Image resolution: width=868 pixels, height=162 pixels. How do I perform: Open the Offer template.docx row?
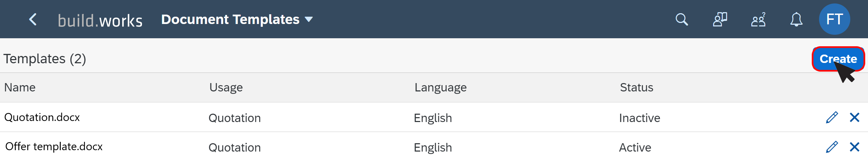pos(434,147)
